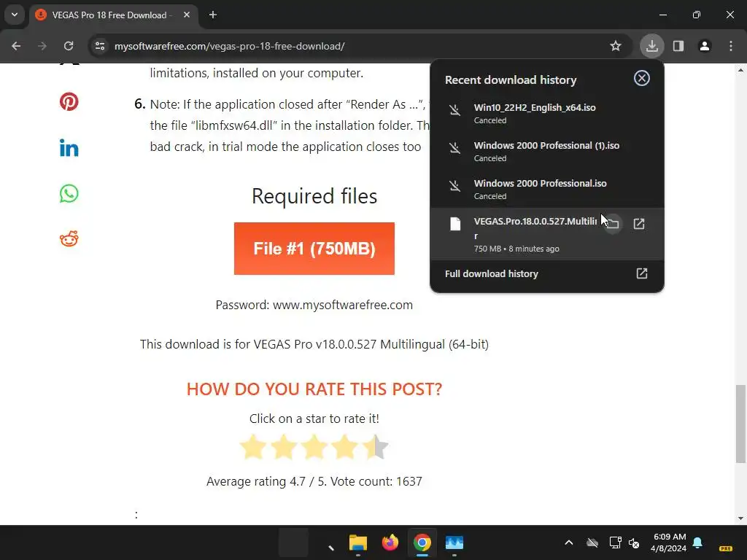Click the muted volume tray icon

(x=634, y=542)
